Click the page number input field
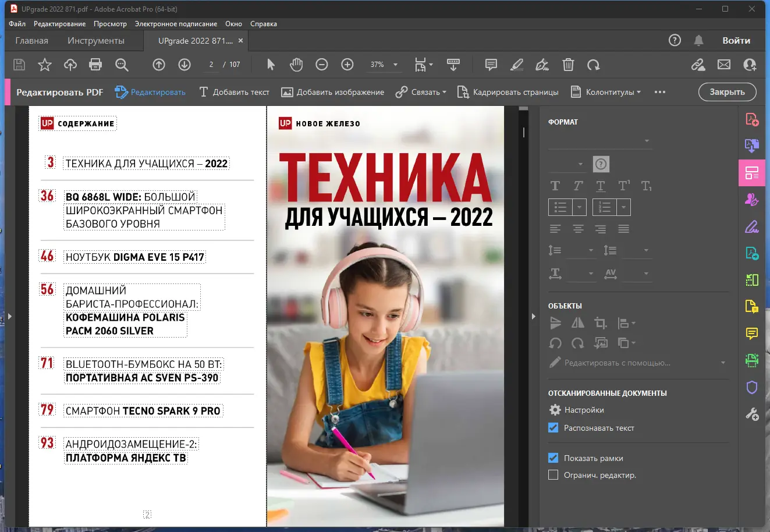Image resolution: width=770 pixels, height=532 pixels. [211, 65]
